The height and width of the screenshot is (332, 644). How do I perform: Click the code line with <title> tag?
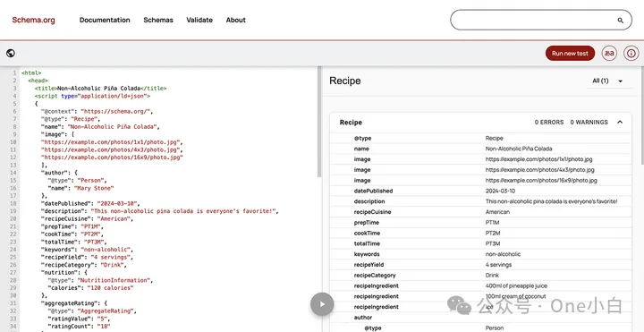point(100,89)
